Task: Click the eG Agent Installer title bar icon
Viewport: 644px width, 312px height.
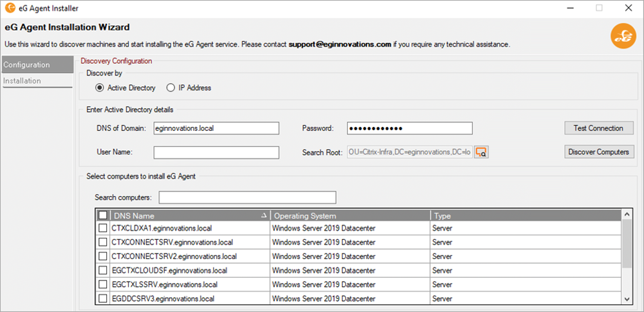Action: (x=10, y=8)
